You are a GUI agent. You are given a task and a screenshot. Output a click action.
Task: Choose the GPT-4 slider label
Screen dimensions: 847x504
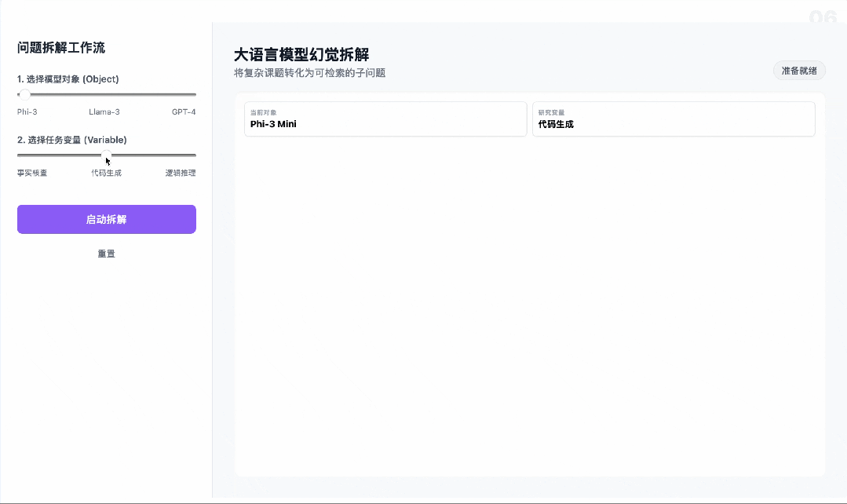coord(184,111)
